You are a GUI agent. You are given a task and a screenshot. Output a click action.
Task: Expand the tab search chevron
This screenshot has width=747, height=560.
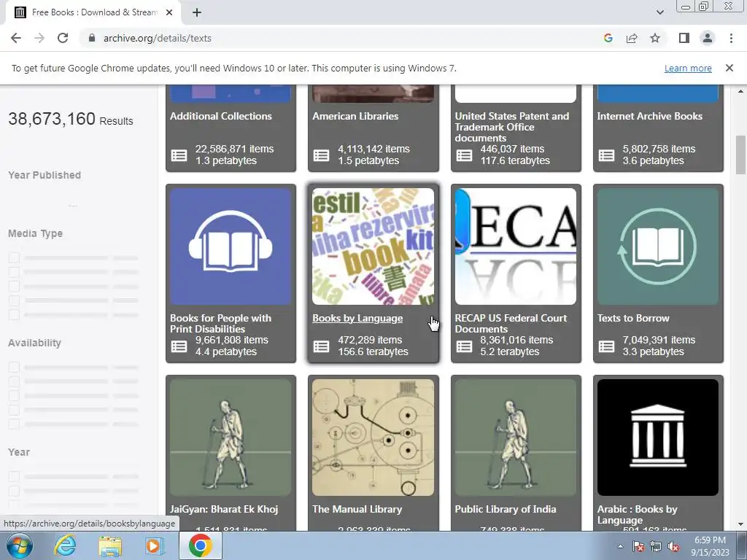tap(659, 12)
